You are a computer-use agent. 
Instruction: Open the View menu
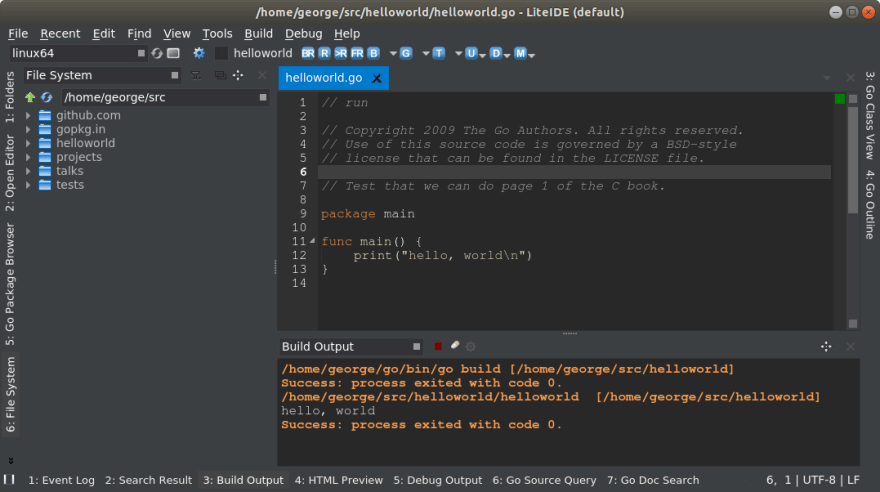point(177,34)
